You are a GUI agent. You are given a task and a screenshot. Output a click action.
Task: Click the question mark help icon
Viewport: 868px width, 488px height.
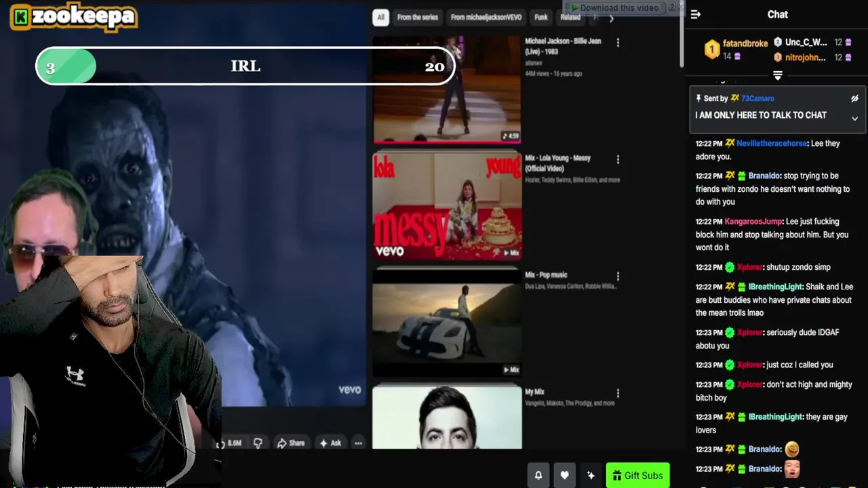coord(672,7)
